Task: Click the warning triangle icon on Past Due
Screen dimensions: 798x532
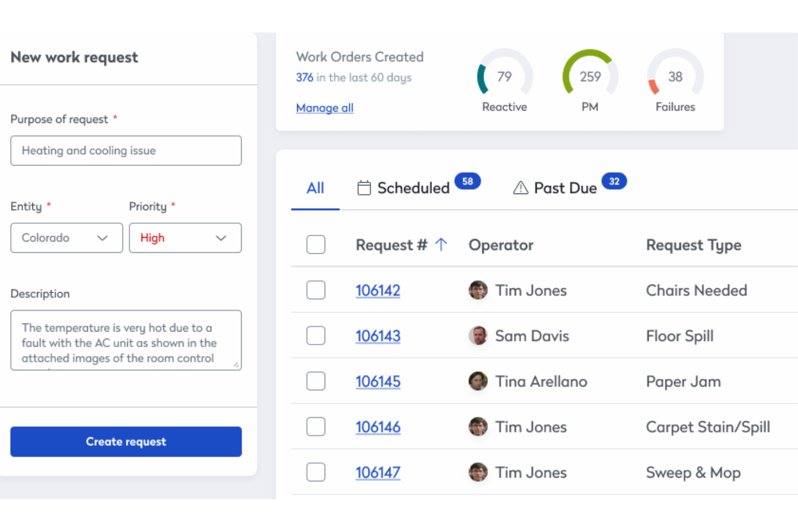Action: pyautogui.click(x=520, y=188)
